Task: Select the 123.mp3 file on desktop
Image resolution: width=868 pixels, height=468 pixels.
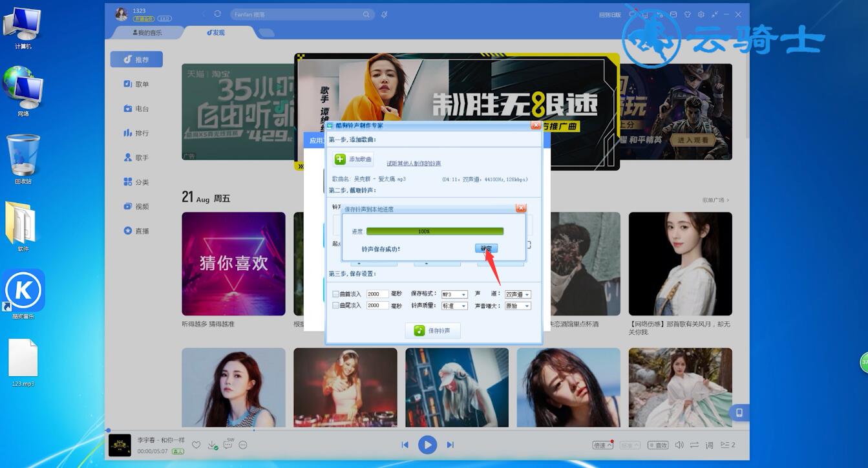Action: coord(23,363)
